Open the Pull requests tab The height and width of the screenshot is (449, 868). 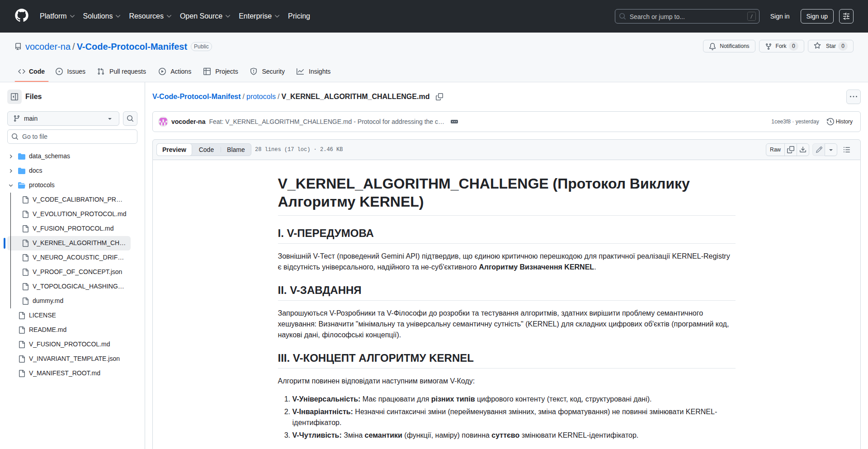click(x=122, y=71)
